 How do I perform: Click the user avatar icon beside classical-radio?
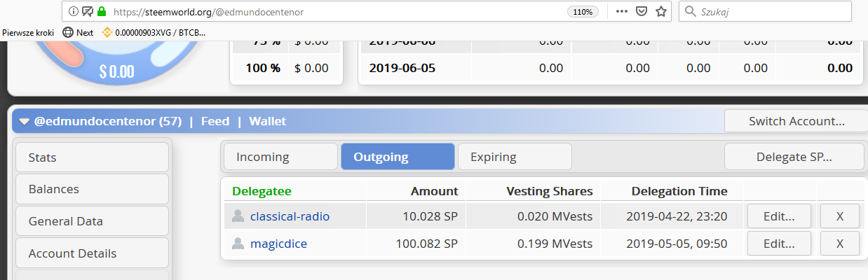pos(238,216)
